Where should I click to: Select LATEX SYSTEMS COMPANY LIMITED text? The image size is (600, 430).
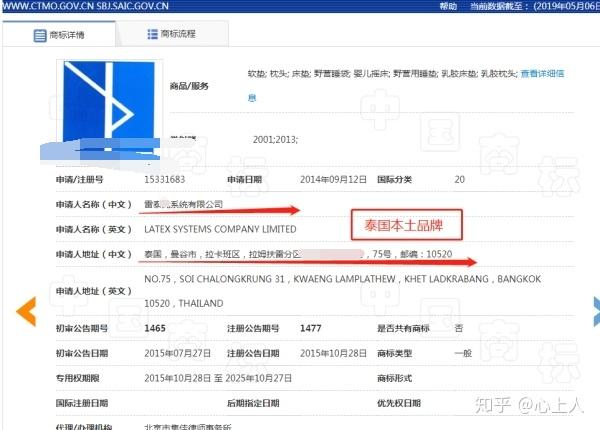[x=220, y=229]
